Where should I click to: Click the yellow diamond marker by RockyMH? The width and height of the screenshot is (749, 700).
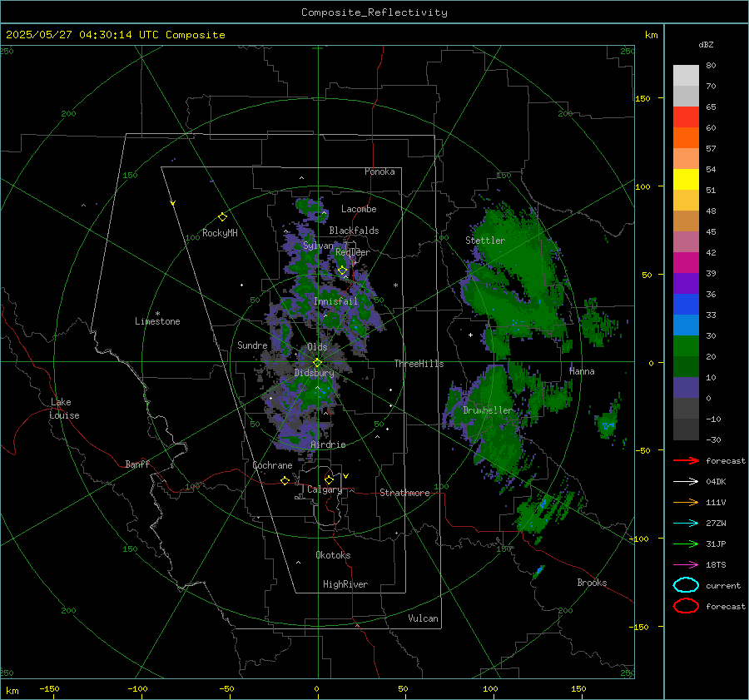point(222,217)
